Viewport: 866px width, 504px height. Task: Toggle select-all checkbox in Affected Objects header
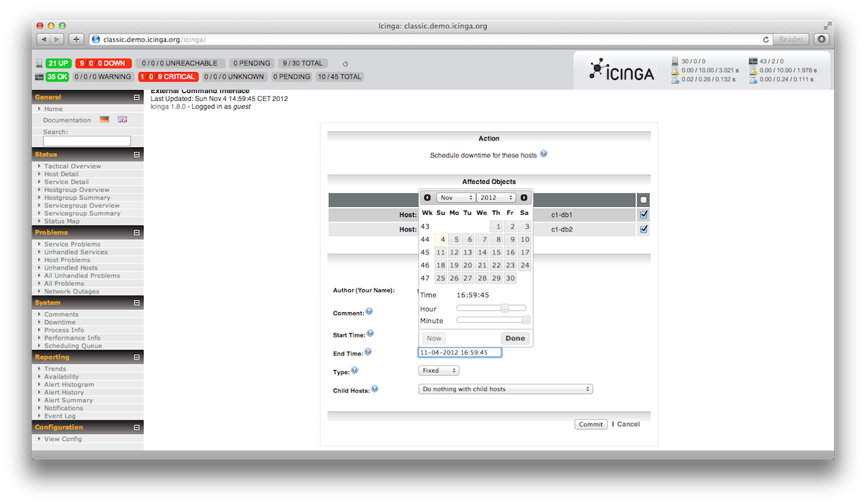(x=644, y=200)
